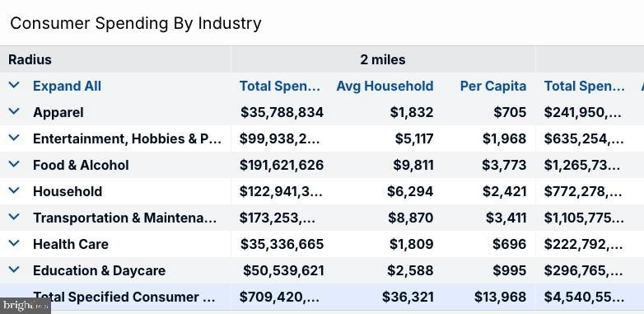Expand the Entertainment, Hobbies row chevron

14,138
